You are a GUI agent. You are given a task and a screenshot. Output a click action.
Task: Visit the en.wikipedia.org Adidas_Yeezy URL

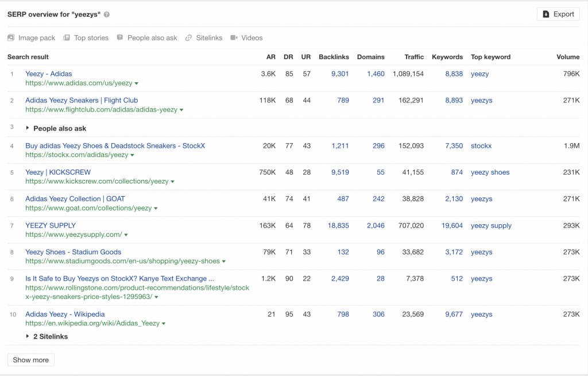pos(92,323)
